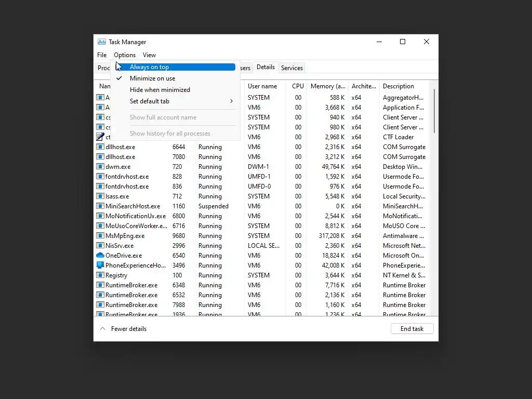This screenshot has height=399, width=532.
Task: Click the 317,208 K memory value
Action: (331, 236)
